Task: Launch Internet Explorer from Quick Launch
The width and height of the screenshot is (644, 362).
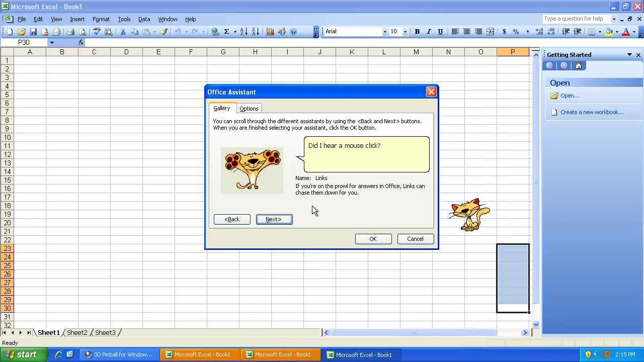Action: click(59, 354)
